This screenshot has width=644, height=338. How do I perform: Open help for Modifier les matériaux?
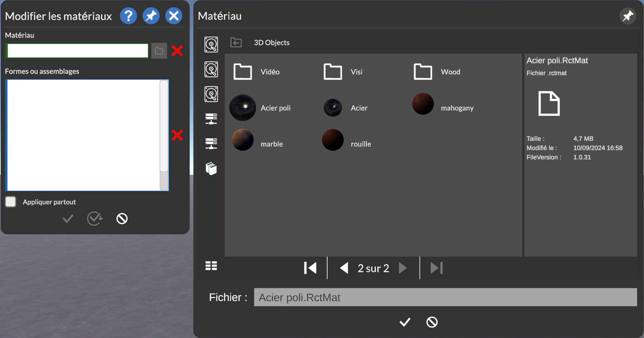point(128,16)
